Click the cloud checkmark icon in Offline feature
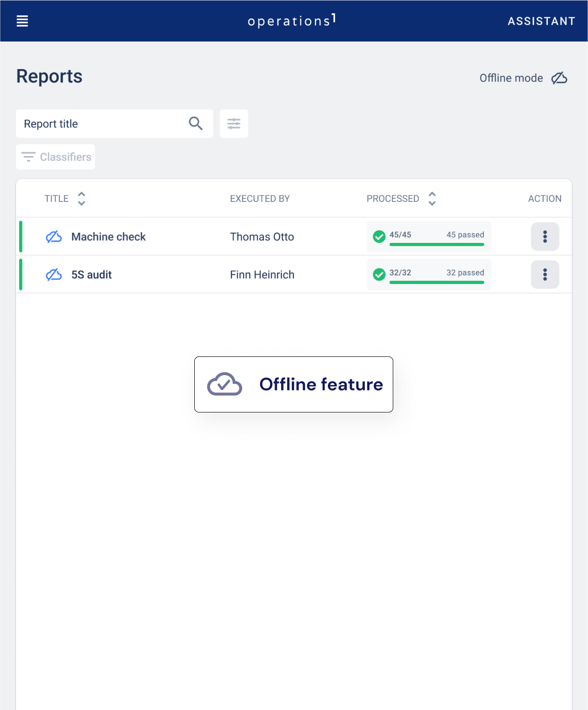Screen dimensions: 588x710 coord(225,384)
